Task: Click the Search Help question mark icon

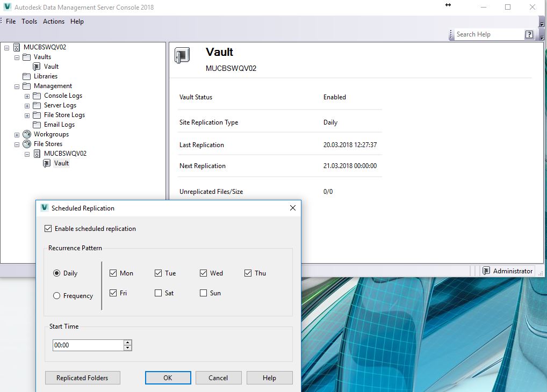Action: click(529, 34)
